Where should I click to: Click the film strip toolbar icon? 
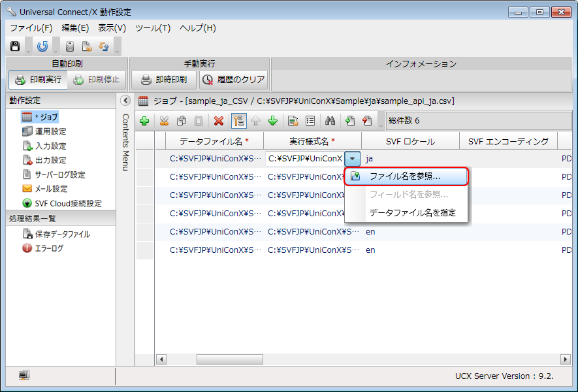[70, 46]
